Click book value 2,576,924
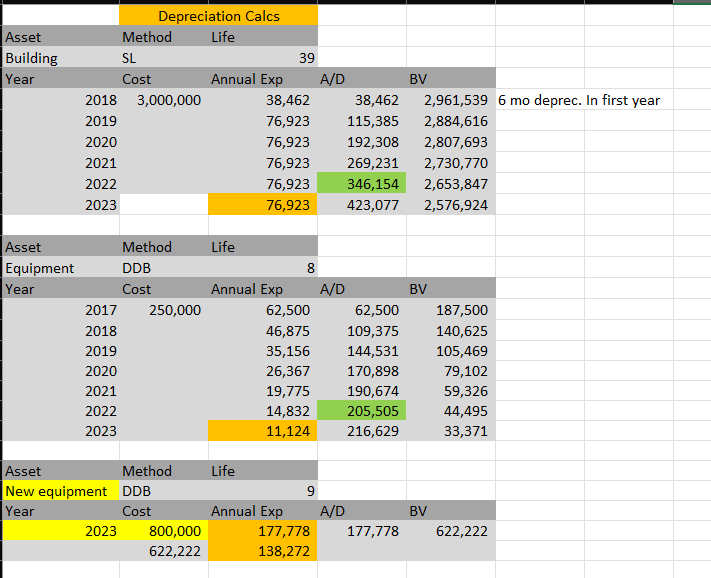 click(451, 205)
